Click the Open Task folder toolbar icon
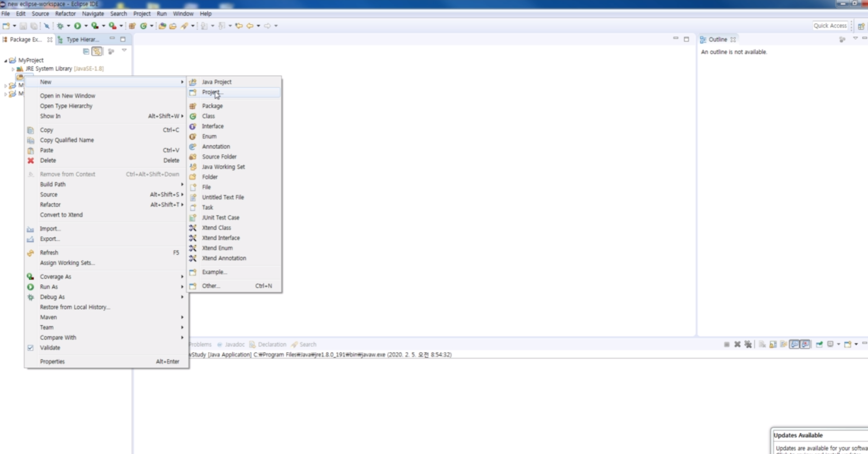The width and height of the screenshot is (868, 454). [173, 26]
